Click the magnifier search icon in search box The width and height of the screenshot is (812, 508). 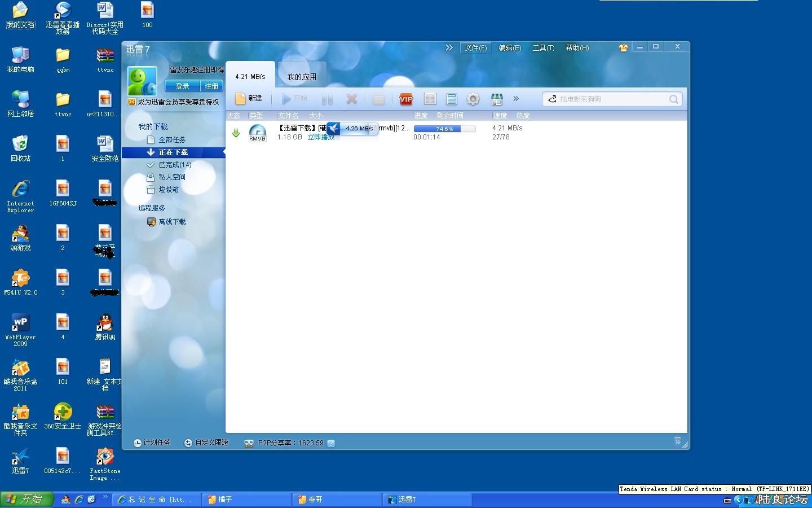click(673, 99)
